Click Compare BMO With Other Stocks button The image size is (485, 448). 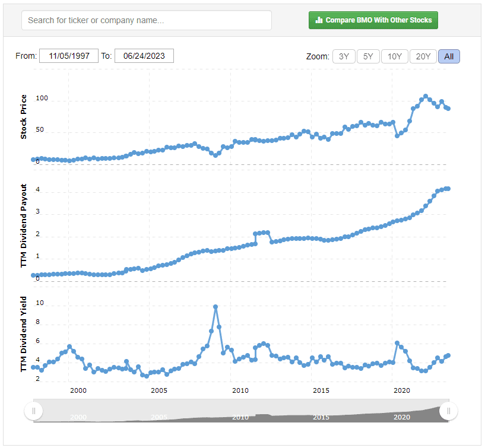pyautogui.click(x=373, y=20)
